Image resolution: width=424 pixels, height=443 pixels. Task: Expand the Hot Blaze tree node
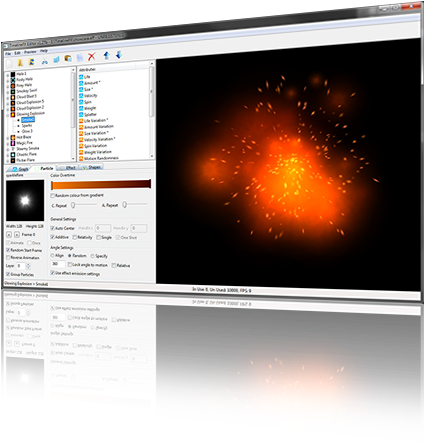8,138
